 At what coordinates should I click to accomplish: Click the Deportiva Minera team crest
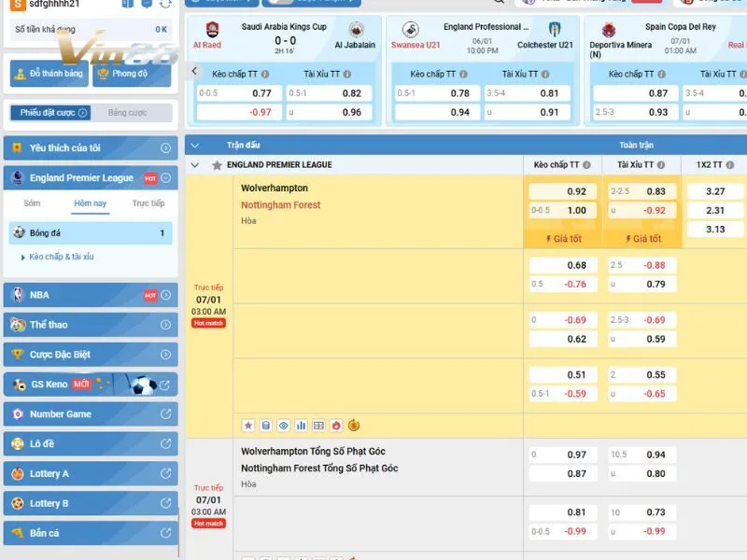coord(609,30)
